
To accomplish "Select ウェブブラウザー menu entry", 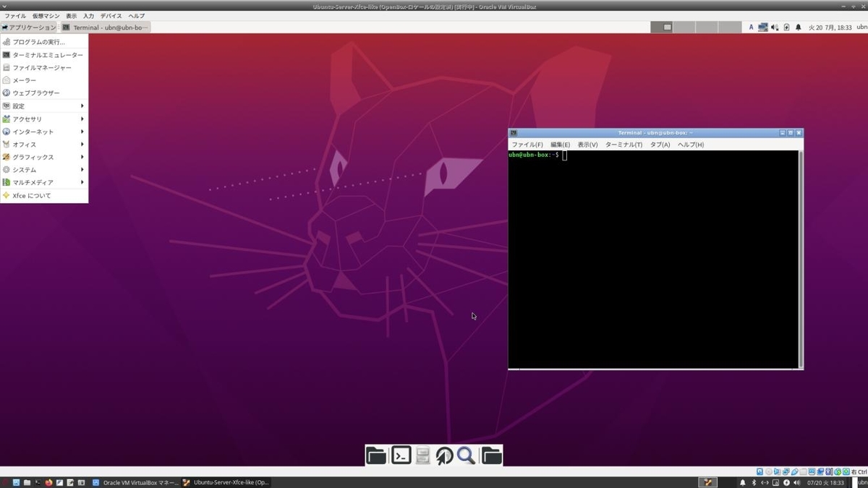I will point(44,93).
